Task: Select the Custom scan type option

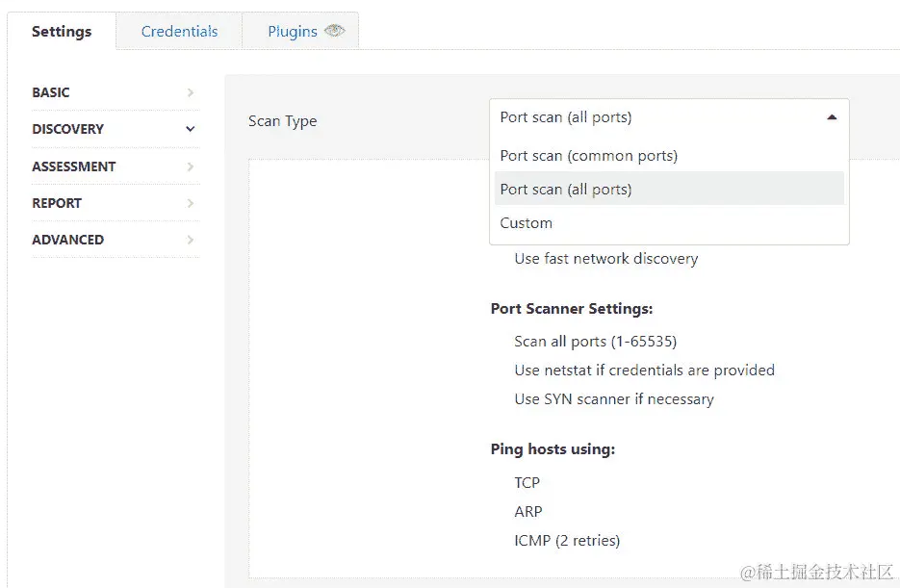Action: (x=527, y=222)
